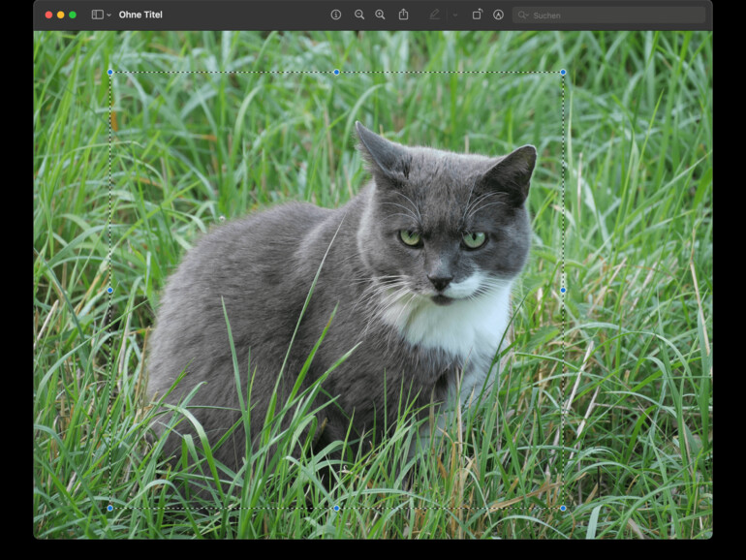This screenshot has height=560, width=746.
Task: Close the Preview window with red button
Action: [x=48, y=15]
